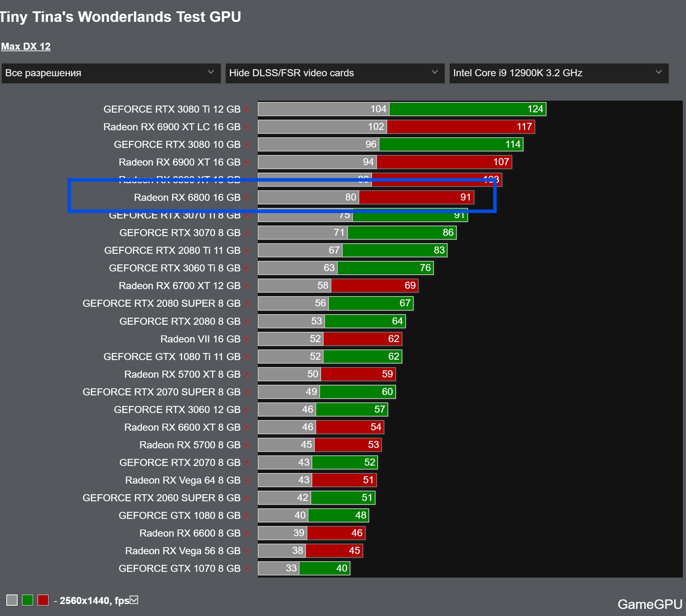This screenshot has height=616, width=686.
Task: Click the red 69 fps bar for RX 6700 XT
Action: (x=375, y=286)
